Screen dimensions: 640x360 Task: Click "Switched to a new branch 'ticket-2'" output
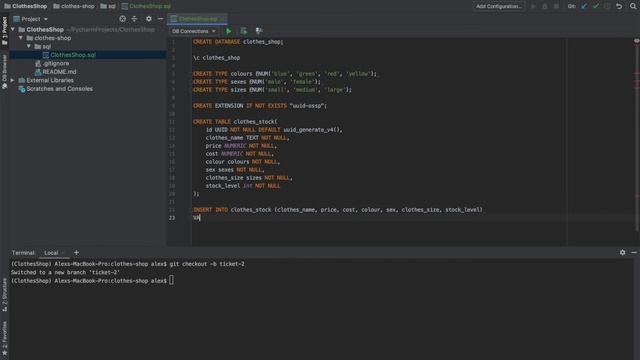tap(65, 272)
